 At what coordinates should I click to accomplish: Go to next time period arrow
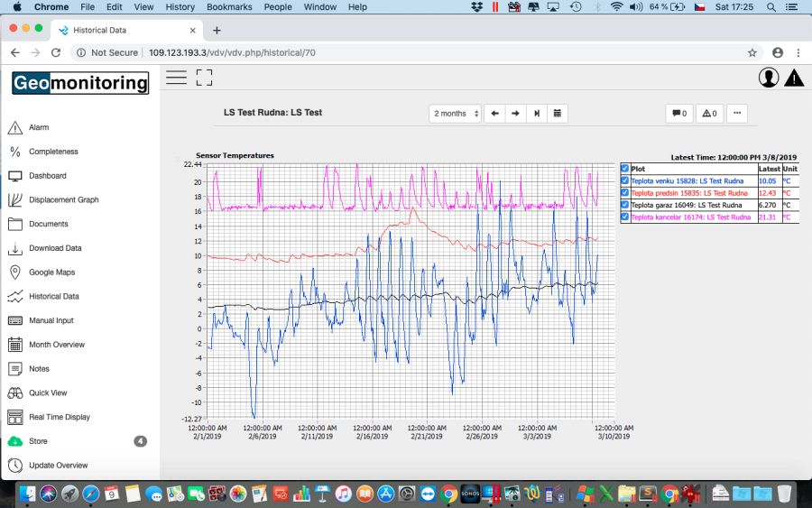(x=515, y=114)
